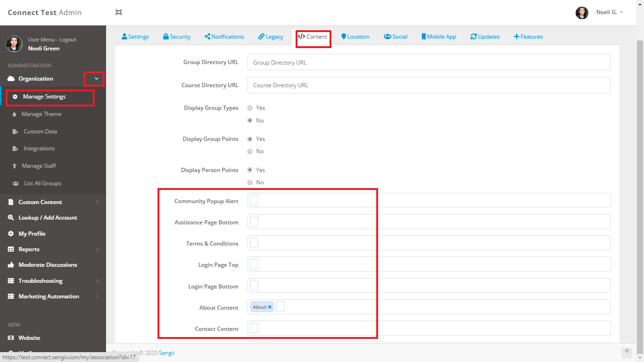This screenshot has height=362, width=644.
Task: Click the Noeli Green name link
Action: click(44, 49)
